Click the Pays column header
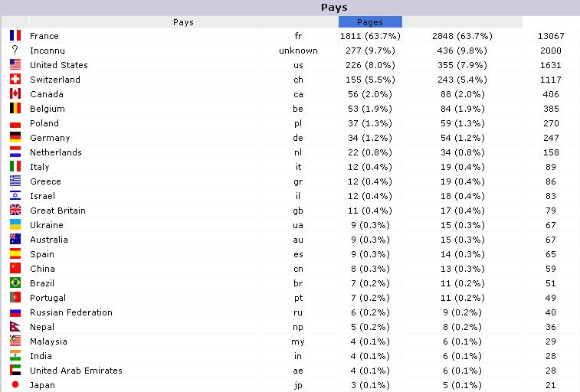Viewport: 580px width, 392px height. point(183,22)
